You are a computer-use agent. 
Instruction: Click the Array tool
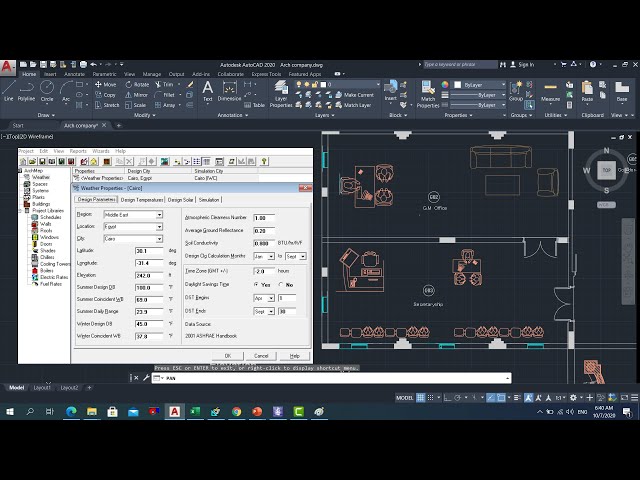pos(165,105)
